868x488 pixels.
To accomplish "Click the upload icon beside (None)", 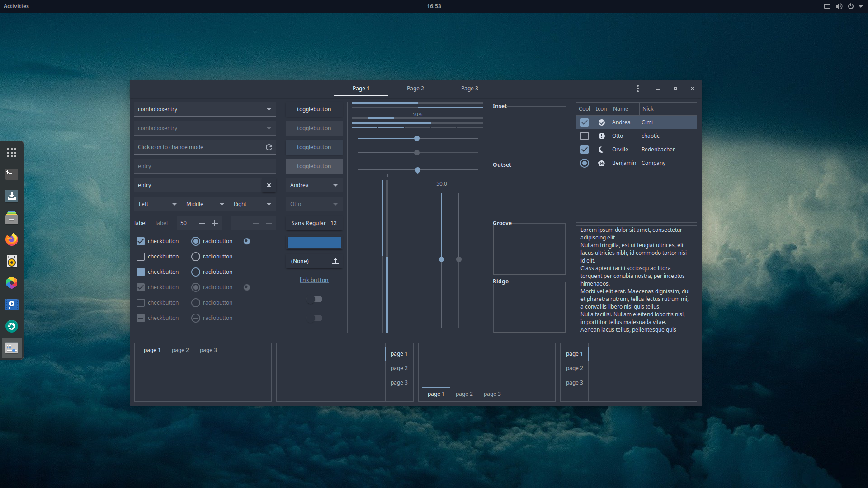I will coord(335,261).
